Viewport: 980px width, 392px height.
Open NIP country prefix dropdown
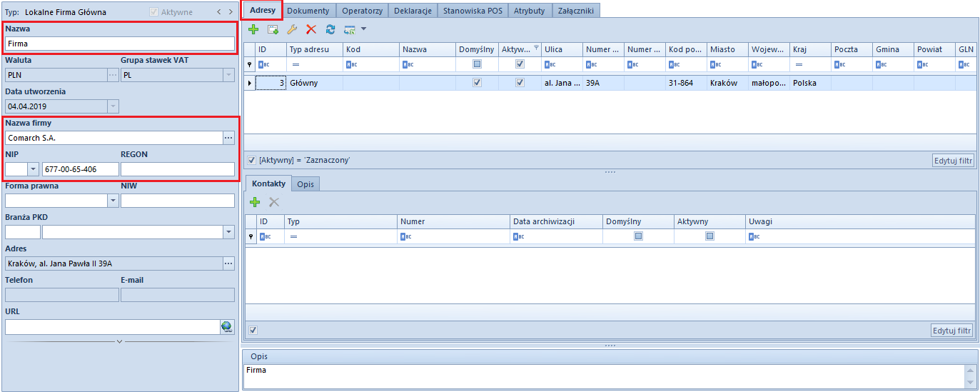point(33,169)
